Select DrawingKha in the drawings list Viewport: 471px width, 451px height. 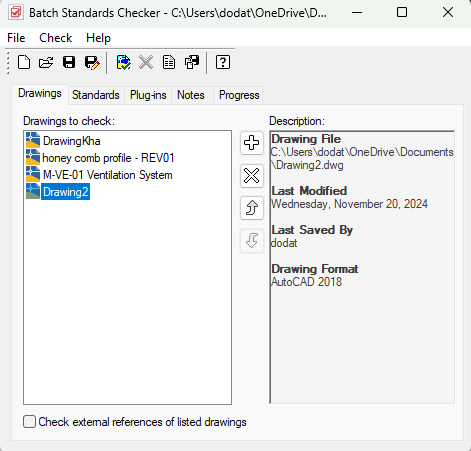click(72, 141)
